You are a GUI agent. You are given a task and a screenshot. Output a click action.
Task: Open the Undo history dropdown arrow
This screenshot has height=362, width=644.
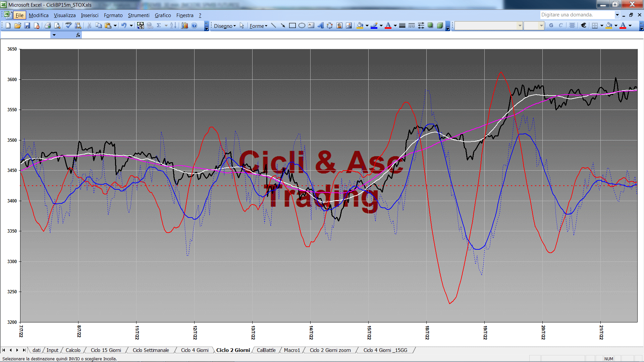[x=131, y=25]
